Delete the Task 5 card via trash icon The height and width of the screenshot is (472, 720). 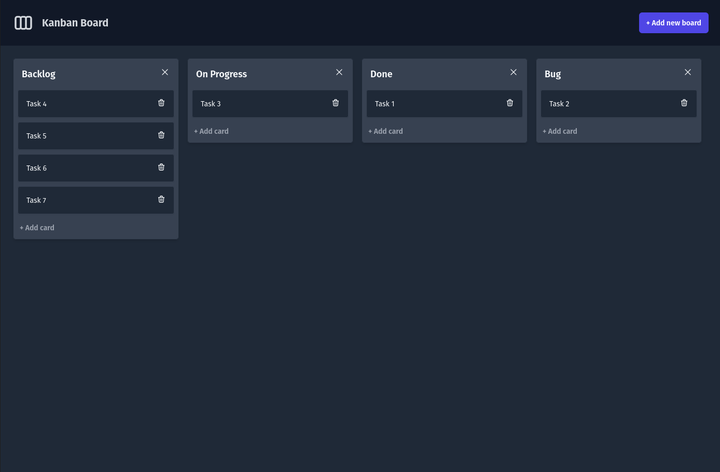[161, 135]
